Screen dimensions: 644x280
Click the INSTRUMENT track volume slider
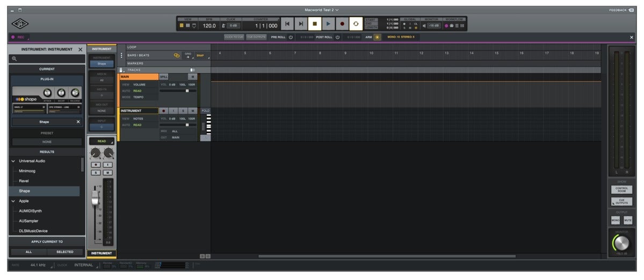tap(178, 125)
